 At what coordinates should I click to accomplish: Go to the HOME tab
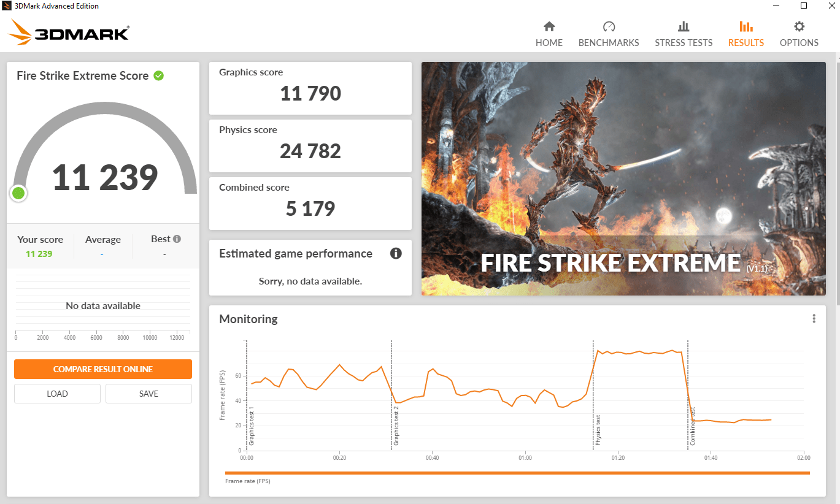[x=549, y=43]
